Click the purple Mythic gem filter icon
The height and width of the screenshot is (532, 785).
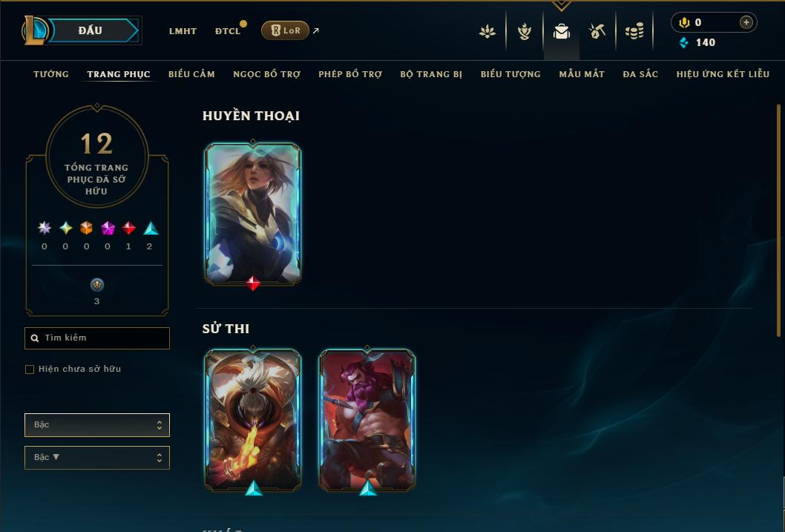[108, 229]
